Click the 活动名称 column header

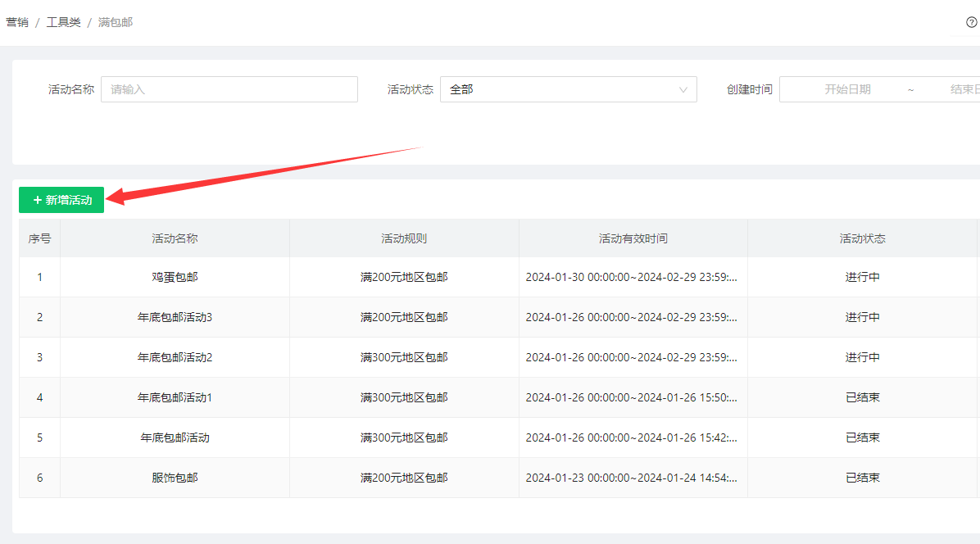(x=175, y=238)
